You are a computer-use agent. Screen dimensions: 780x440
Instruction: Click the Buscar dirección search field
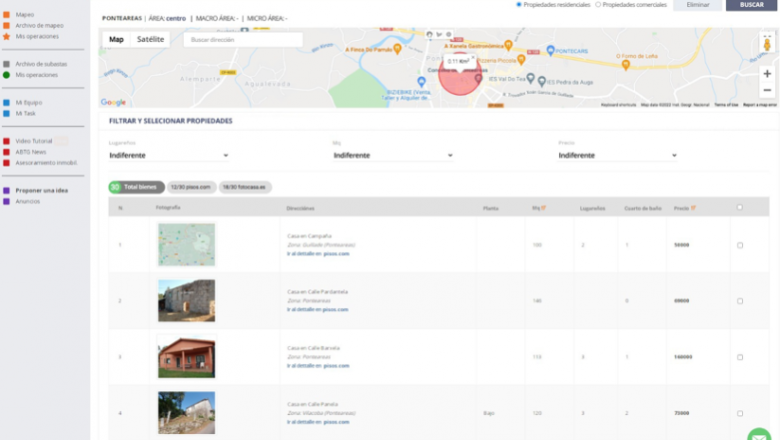pyautogui.click(x=243, y=40)
